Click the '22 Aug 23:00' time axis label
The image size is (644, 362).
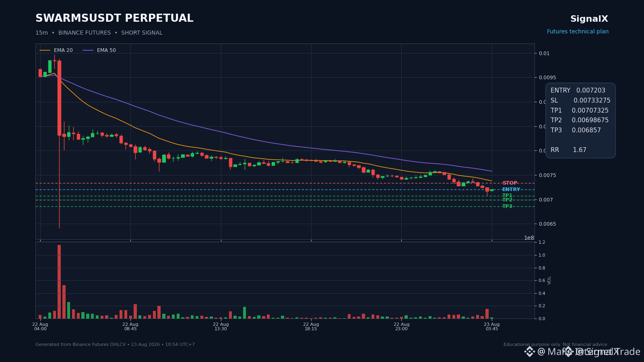401,327
